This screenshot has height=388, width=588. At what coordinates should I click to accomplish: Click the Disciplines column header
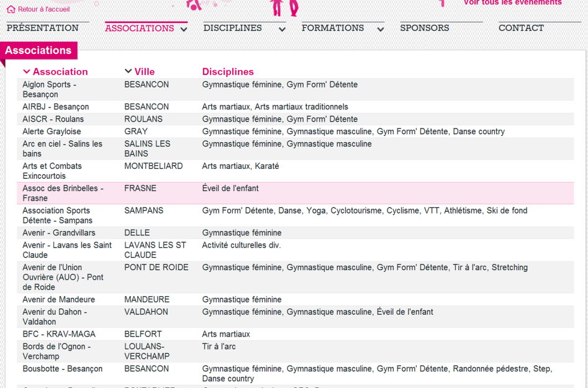pos(228,71)
